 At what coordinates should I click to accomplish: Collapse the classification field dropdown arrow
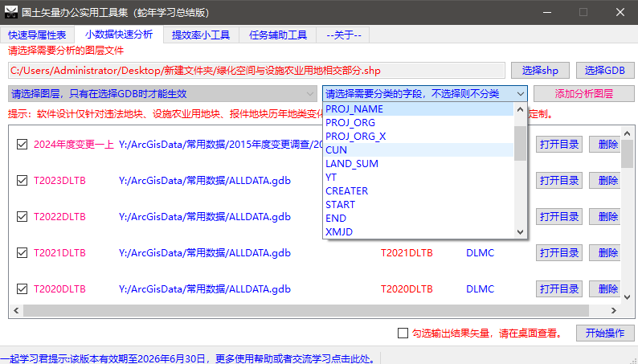[520, 94]
